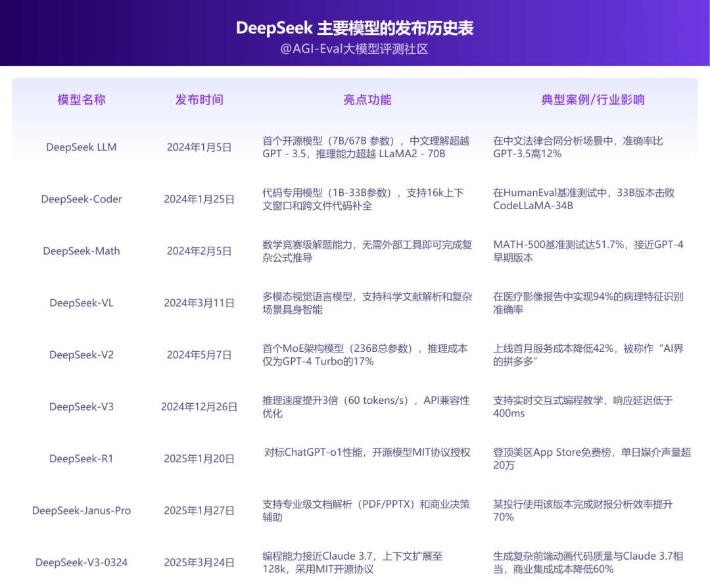This screenshot has width=710, height=588.
Task: Click impact text '支持实时交互式编程教学'
Action: coord(548,401)
